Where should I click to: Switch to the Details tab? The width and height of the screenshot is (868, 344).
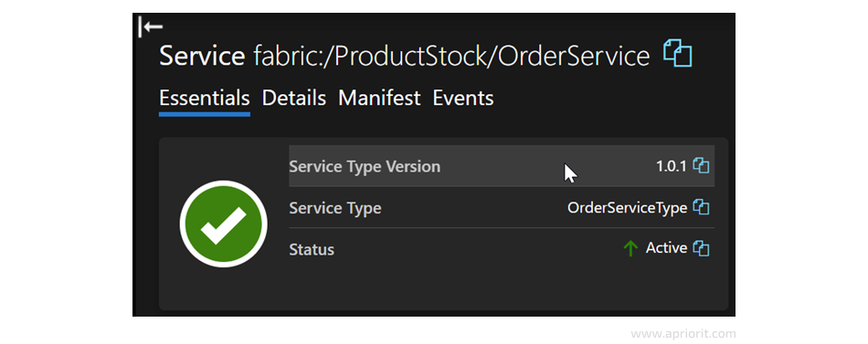pyautogui.click(x=294, y=99)
